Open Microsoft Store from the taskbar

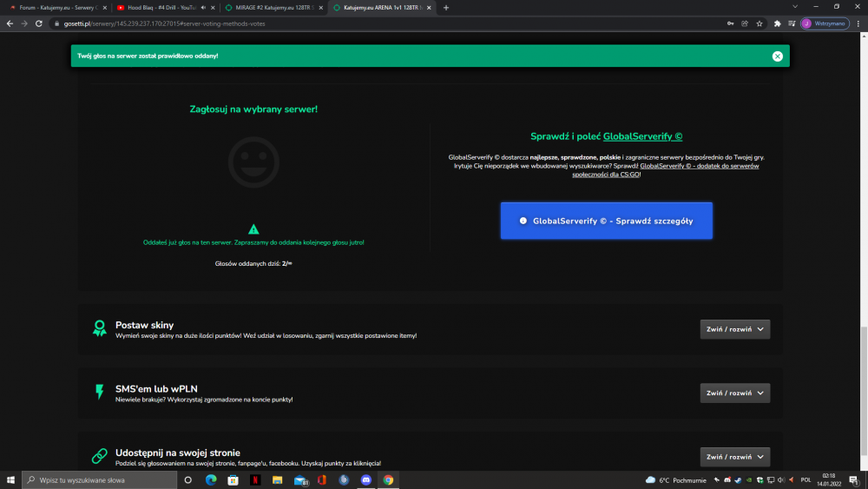click(x=233, y=479)
